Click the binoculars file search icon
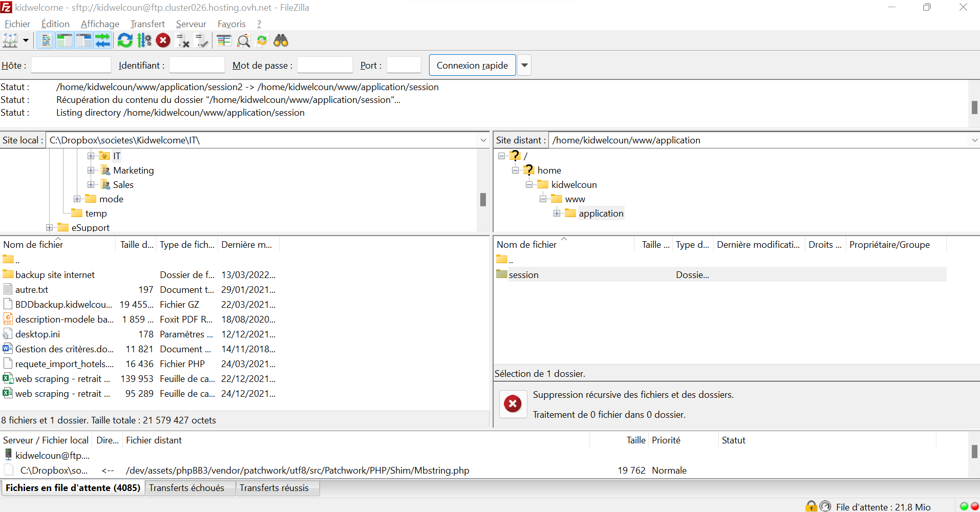The width and height of the screenshot is (980, 512). coord(281,40)
